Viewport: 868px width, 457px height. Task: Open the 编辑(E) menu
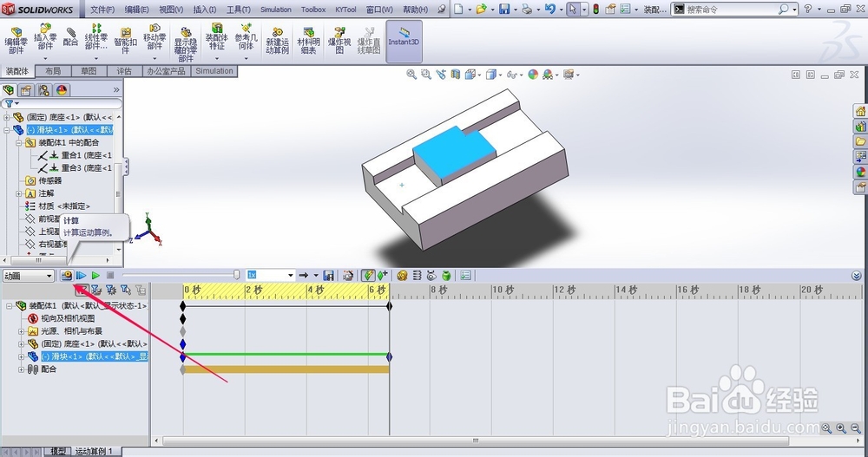[x=136, y=10]
